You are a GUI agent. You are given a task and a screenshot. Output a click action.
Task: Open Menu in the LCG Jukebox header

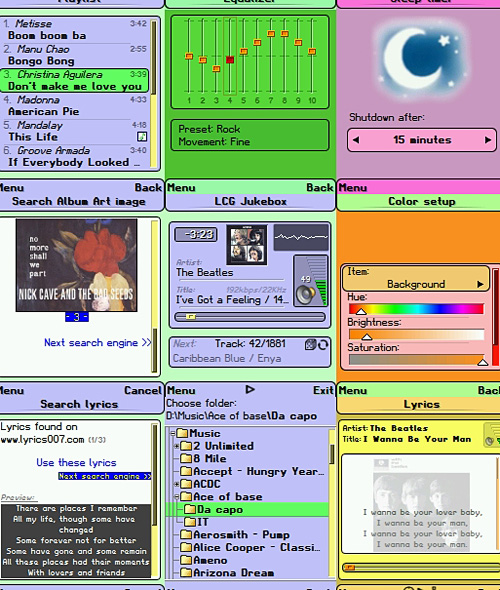tap(181, 187)
